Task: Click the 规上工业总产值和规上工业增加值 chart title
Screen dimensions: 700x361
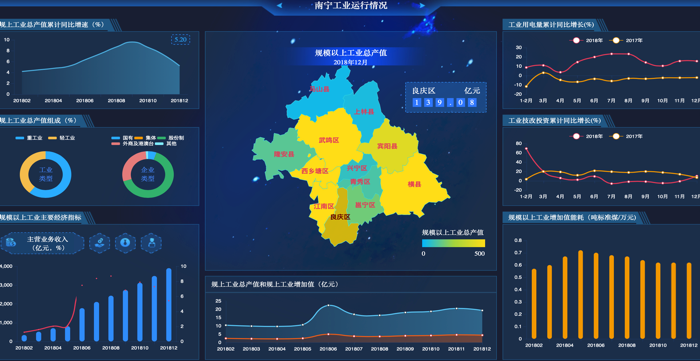Action: pyautogui.click(x=275, y=284)
